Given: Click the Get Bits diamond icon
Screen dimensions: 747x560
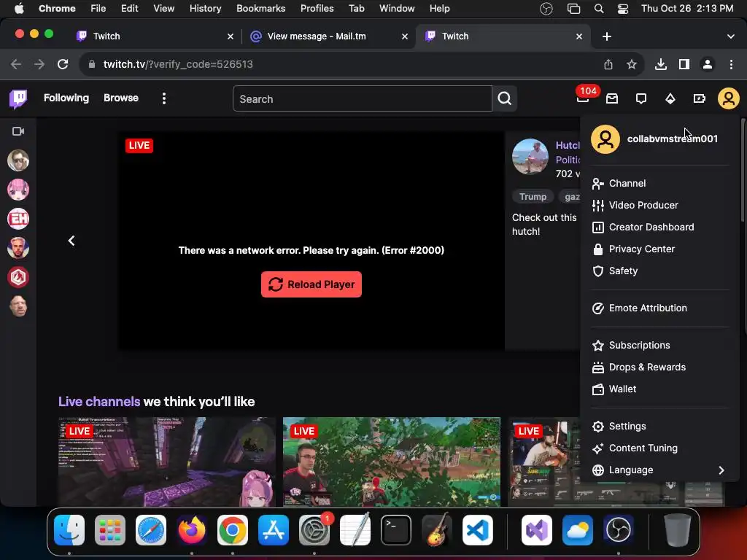Looking at the screenshot, I should pos(670,98).
